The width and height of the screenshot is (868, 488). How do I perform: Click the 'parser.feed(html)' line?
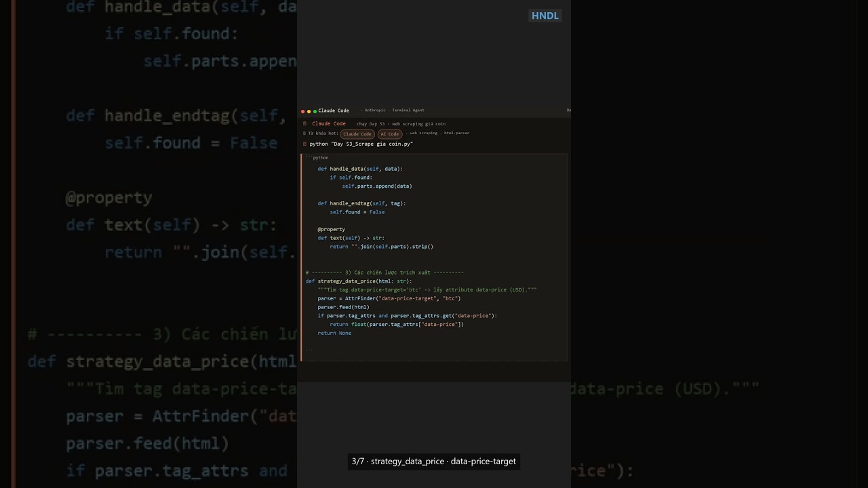click(343, 307)
